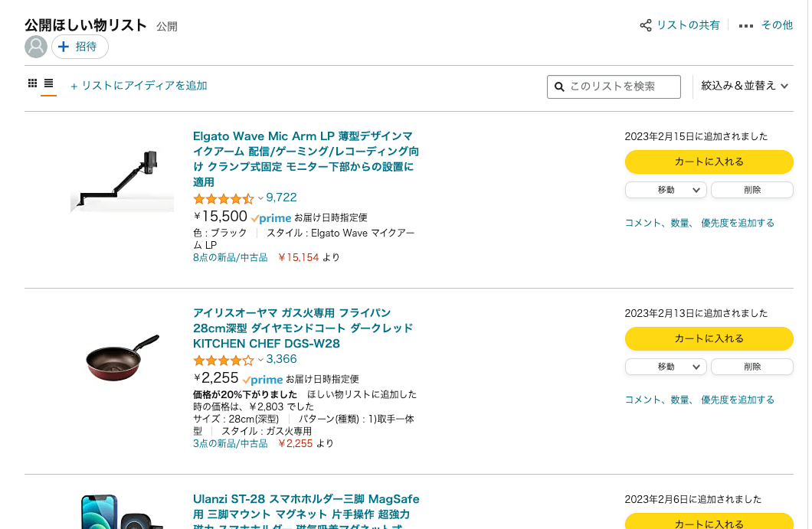Switch to grid view icon

tap(33, 83)
